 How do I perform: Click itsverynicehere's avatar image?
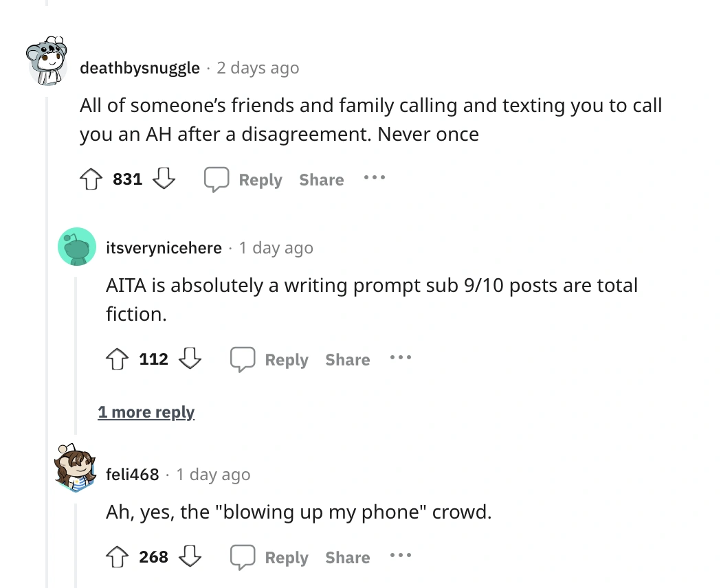click(x=76, y=247)
